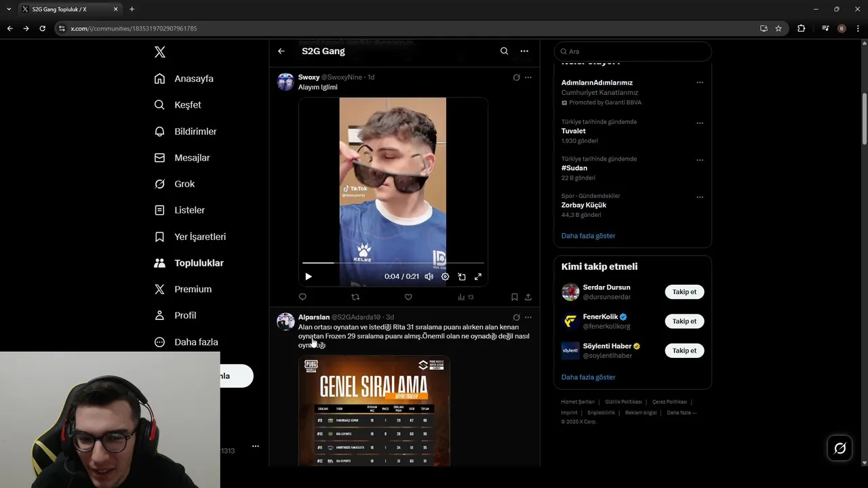Click the X logo in the sidebar
This screenshot has width=868, height=488.
(x=159, y=52)
